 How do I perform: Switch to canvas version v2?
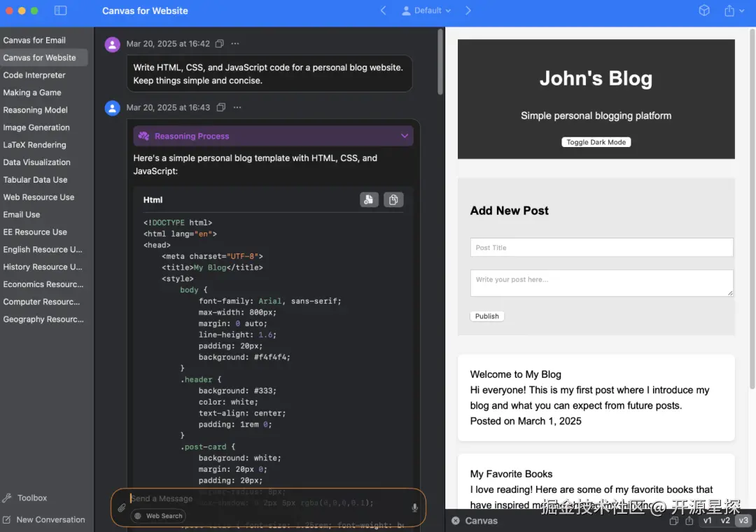[725, 520]
